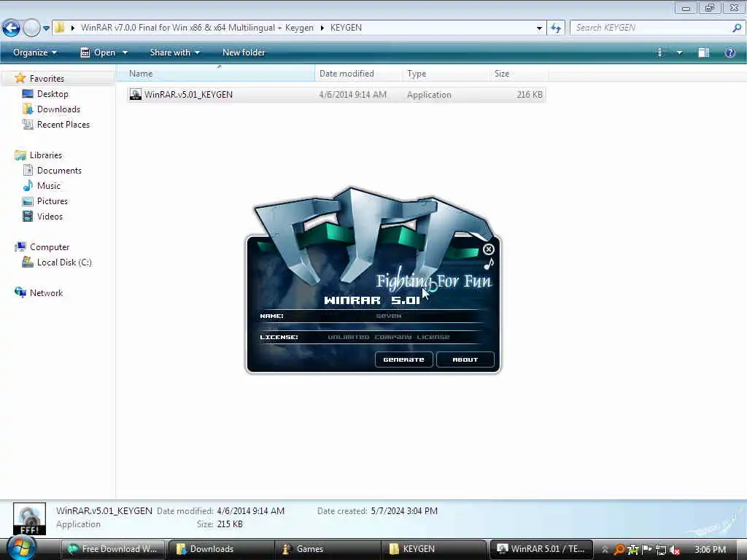Image resolution: width=747 pixels, height=560 pixels.
Task: Sort by Date modified column header
Action: 358,74
